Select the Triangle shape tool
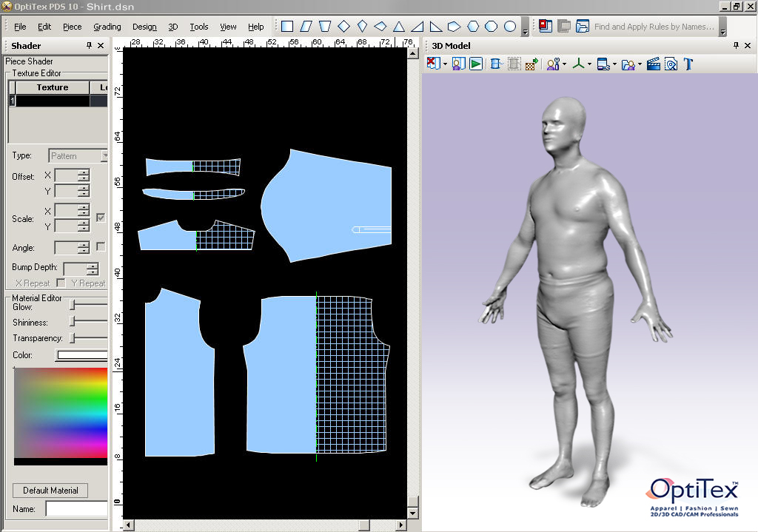Viewport: 758px width, 532px height. tap(399, 27)
